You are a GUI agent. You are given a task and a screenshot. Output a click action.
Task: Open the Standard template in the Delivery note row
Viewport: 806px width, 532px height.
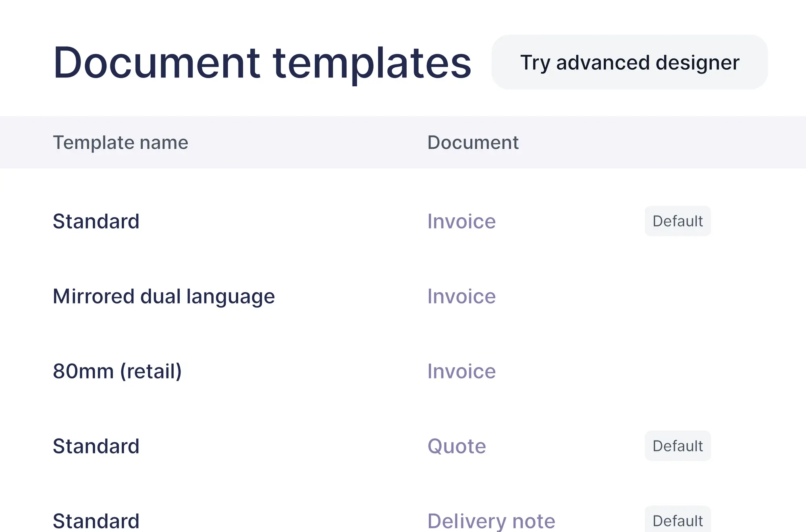click(x=96, y=521)
